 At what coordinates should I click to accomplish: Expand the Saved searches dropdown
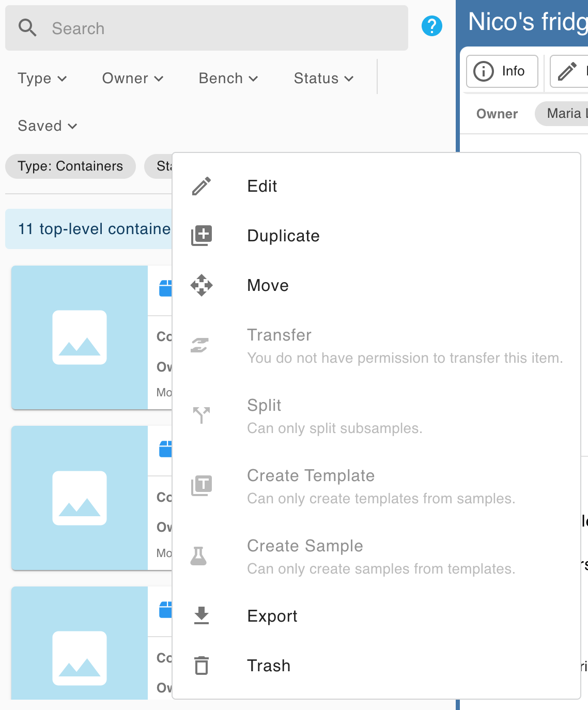click(x=48, y=126)
